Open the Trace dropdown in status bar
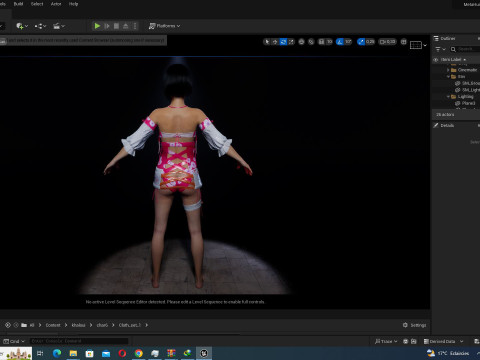This screenshot has height=360, width=480. point(386,341)
